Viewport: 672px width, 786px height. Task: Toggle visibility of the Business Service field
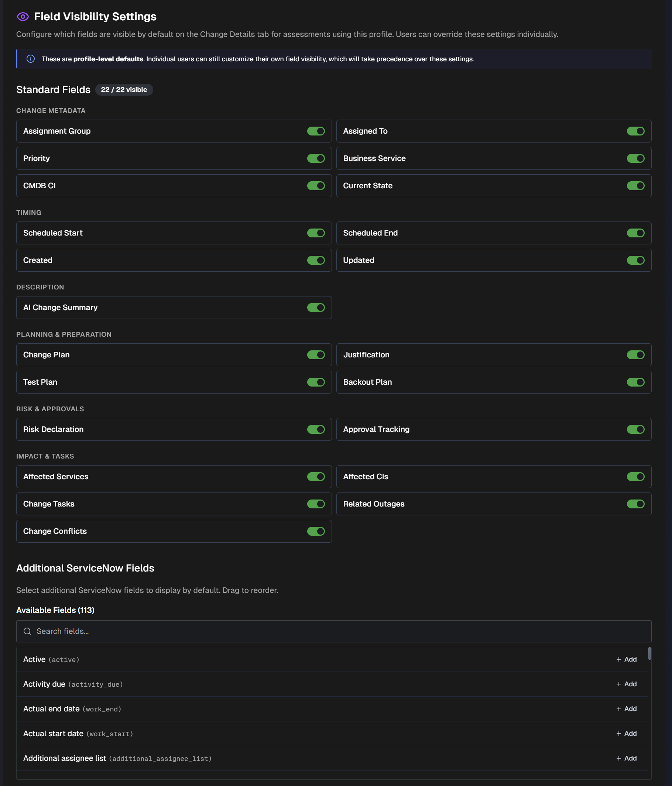pyautogui.click(x=636, y=158)
